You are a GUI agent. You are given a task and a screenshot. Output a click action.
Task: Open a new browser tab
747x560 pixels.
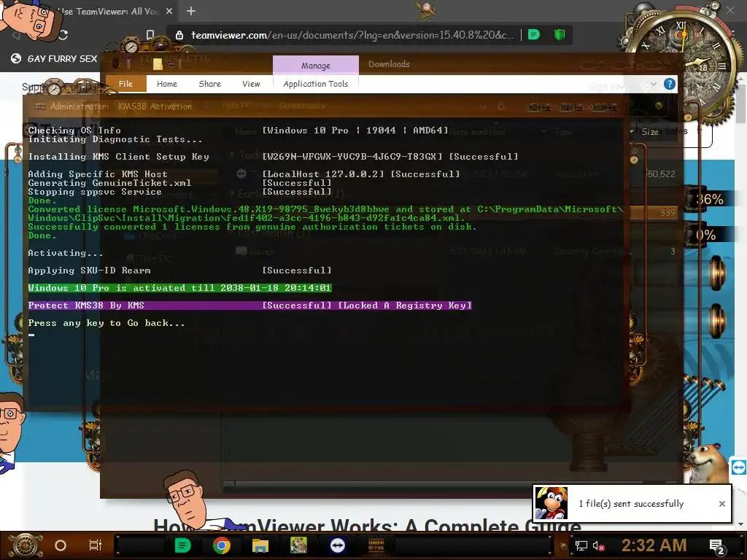tap(191, 11)
